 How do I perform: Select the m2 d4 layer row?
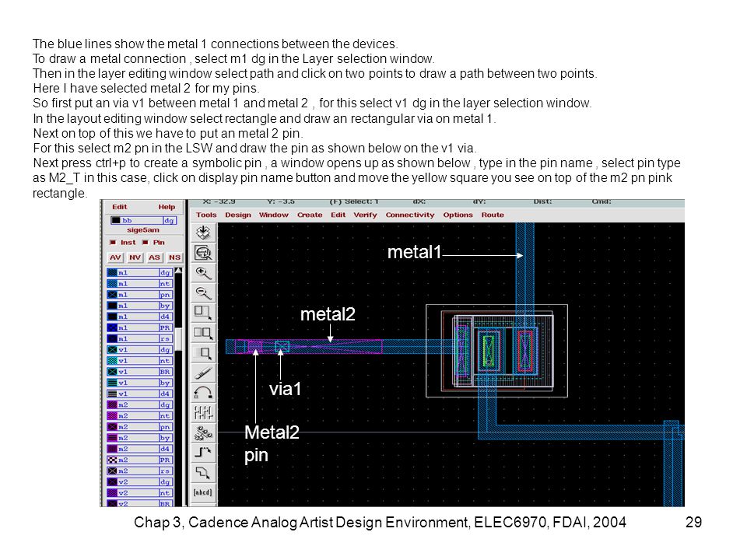pyautogui.click(x=139, y=449)
